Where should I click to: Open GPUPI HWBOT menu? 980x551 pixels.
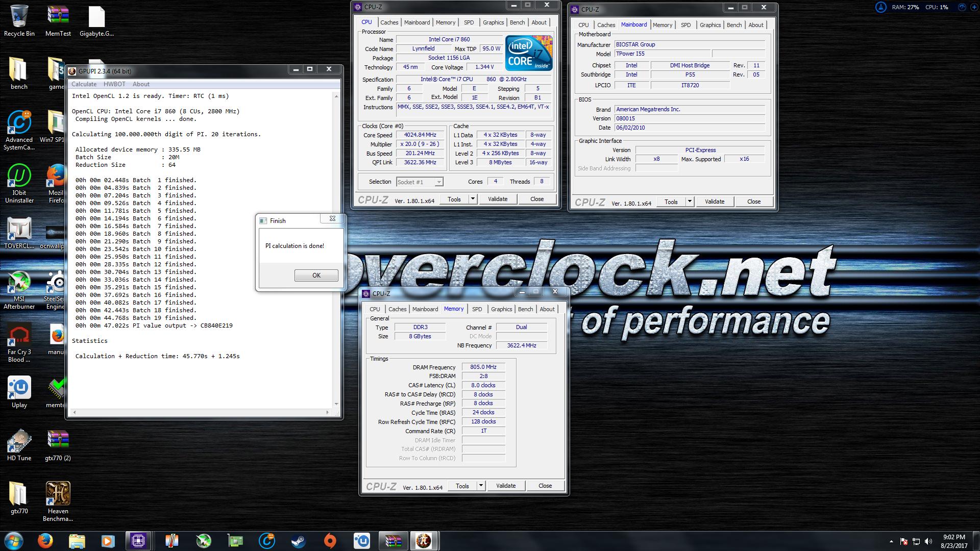pyautogui.click(x=114, y=84)
